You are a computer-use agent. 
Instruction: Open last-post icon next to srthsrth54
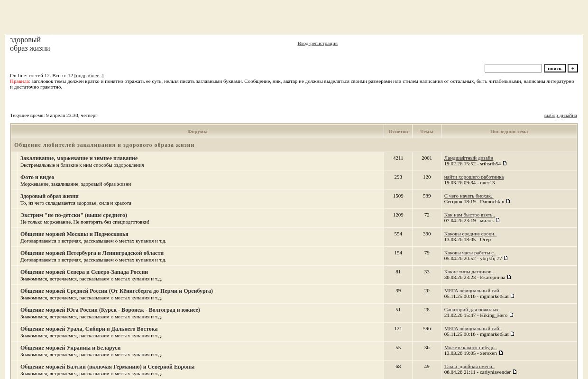tap(505, 163)
